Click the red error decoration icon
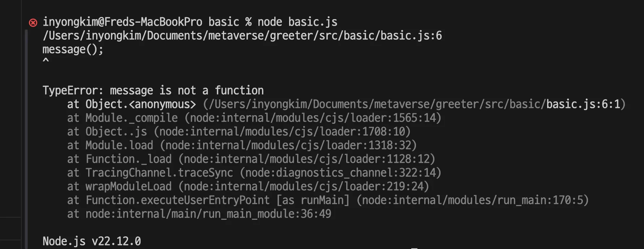 [x=33, y=23]
